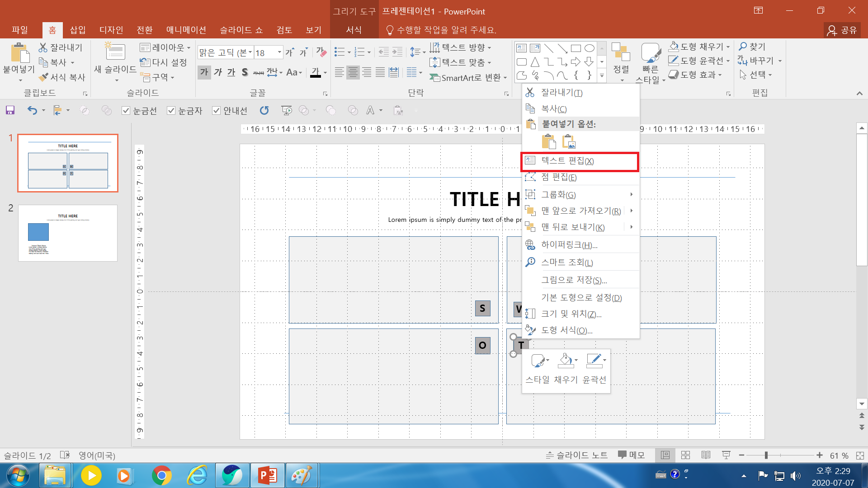Open the font size dropdown
868x488 pixels.
(279, 52)
